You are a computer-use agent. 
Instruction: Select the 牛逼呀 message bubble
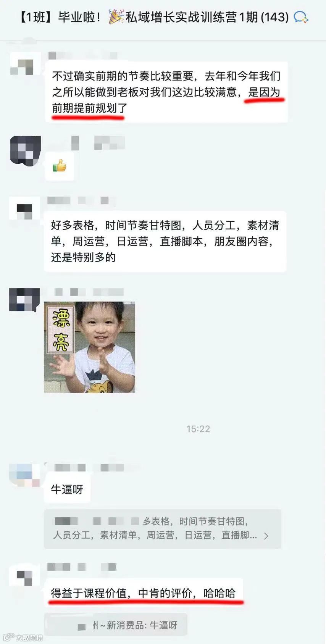click(x=67, y=489)
